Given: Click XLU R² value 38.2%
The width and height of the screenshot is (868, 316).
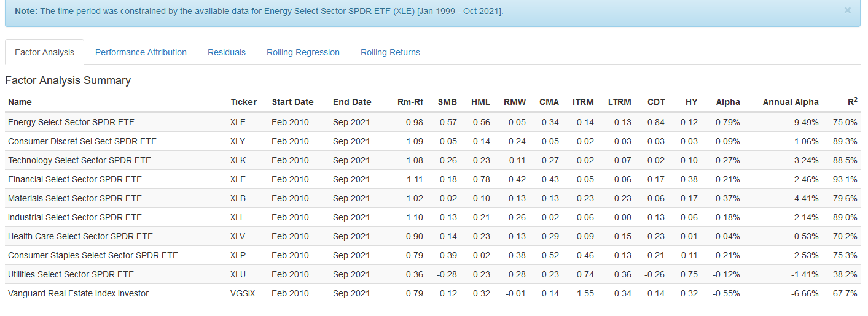Looking at the screenshot, I should coord(845,274).
